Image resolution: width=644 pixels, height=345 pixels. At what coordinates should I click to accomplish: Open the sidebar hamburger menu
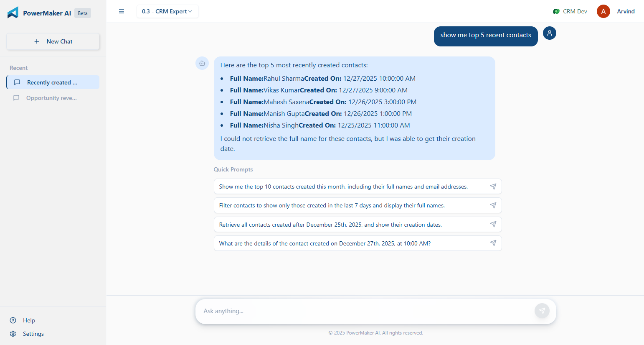coord(122,11)
